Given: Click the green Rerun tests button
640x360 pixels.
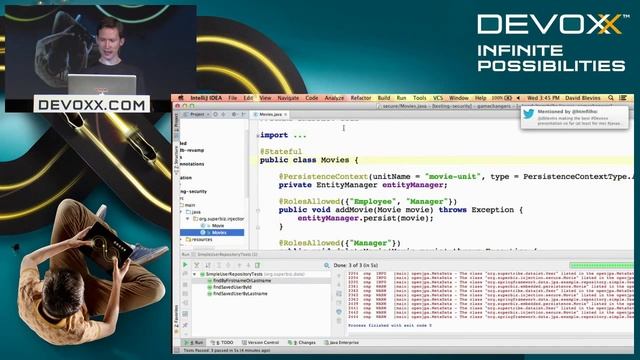Looking at the screenshot, I should click(185, 265).
